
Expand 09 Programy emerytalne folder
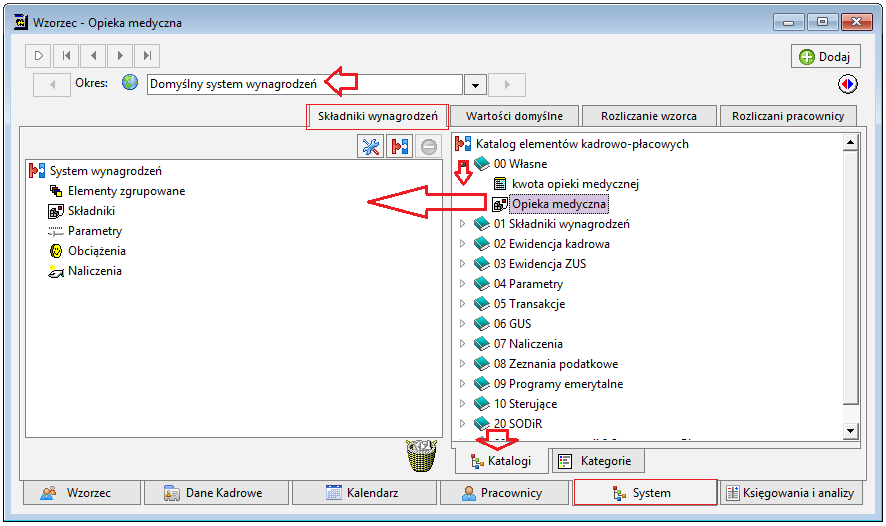point(462,384)
